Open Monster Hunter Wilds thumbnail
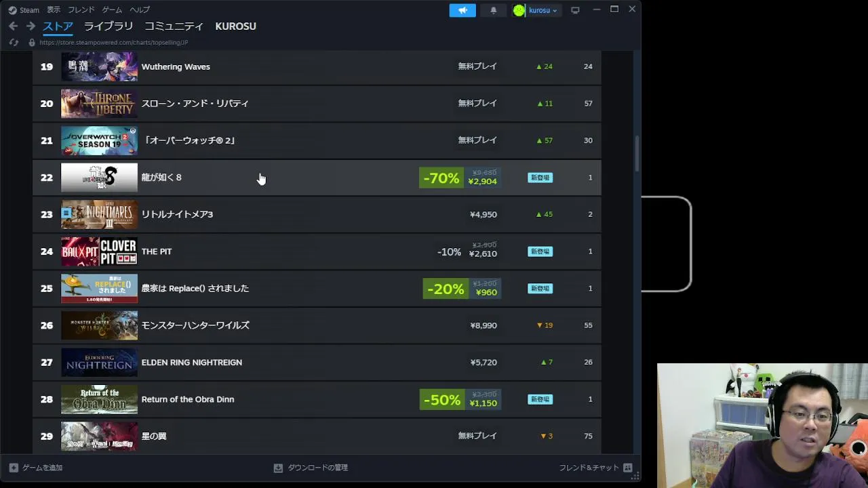The width and height of the screenshot is (868, 488). (x=99, y=325)
